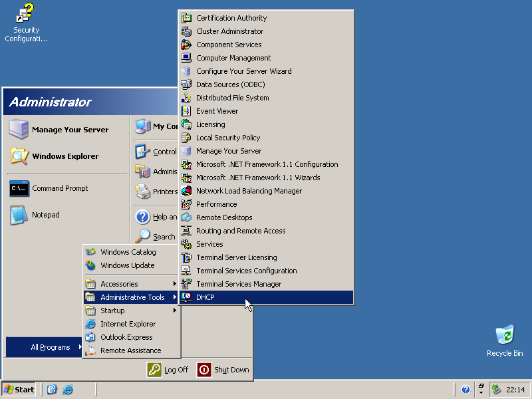Screen dimensions: 532x399
Task: Open Event Viewer from the menu
Action: tap(217, 111)
